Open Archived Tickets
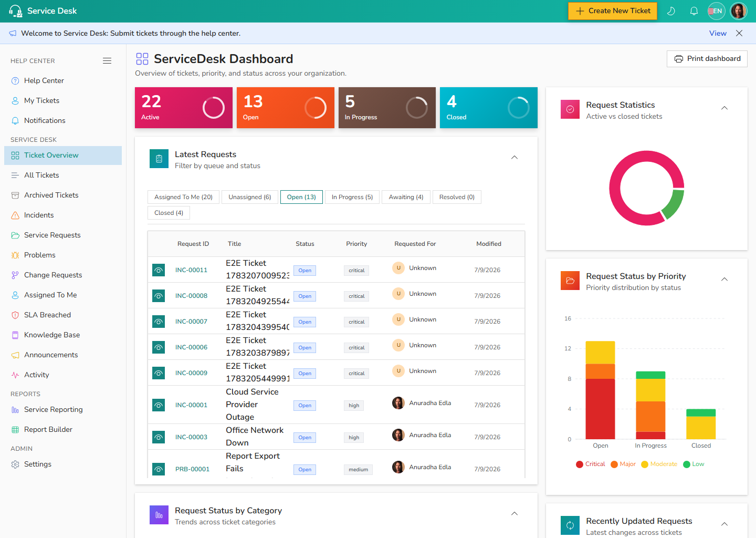Image resolution: width=756 pixels, height=538 pixels. [63, 195]
